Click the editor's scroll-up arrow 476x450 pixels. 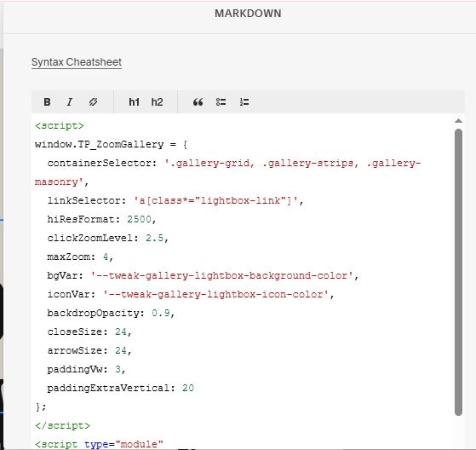pyautogui.click(x=458, y=121)
